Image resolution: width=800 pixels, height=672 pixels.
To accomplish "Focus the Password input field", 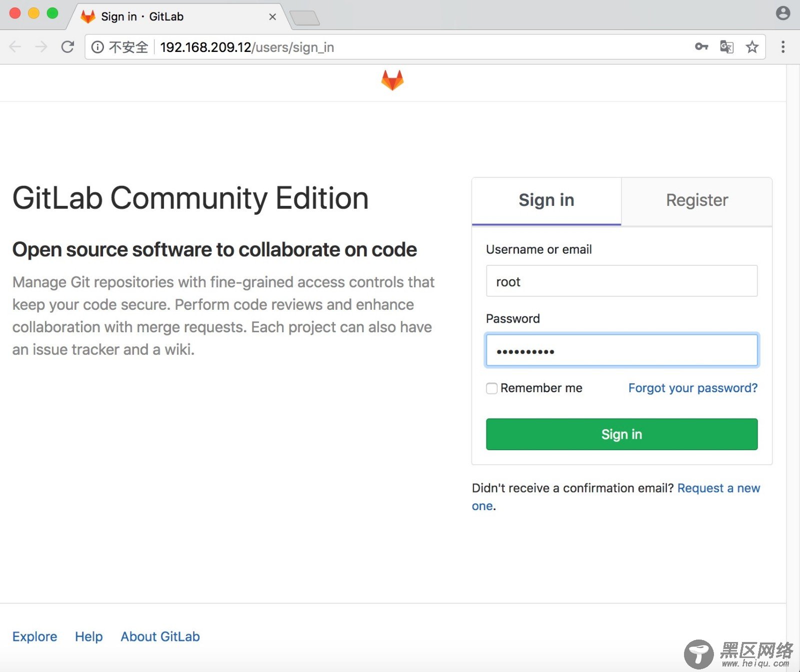I will click(621, 350).
